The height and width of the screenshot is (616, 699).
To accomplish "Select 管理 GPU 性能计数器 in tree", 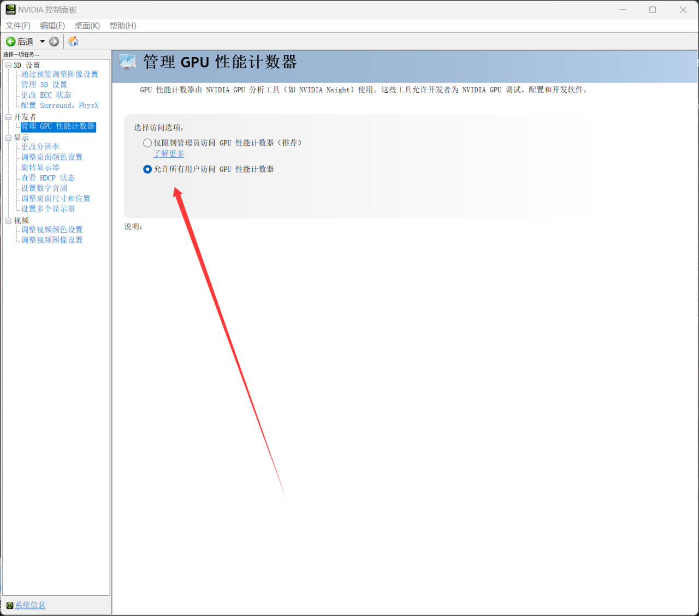I will 58,127.
